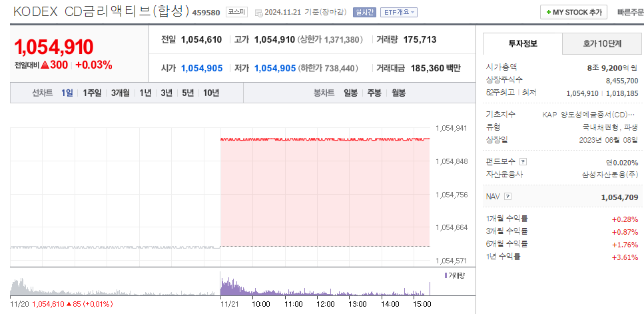Viewport: 644px width, 314px height.
Task: Select the 3년 line chart period
Action: point(166,93)
